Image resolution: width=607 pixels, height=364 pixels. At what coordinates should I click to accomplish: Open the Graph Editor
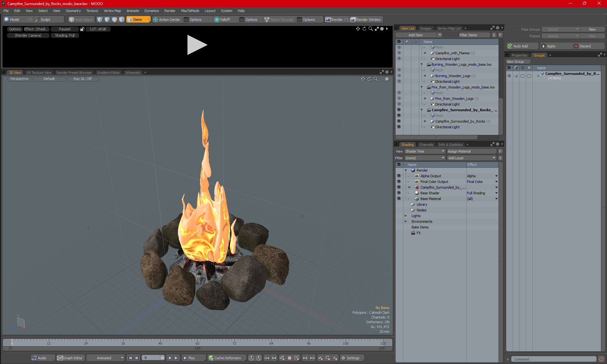(x=70, y=358)
